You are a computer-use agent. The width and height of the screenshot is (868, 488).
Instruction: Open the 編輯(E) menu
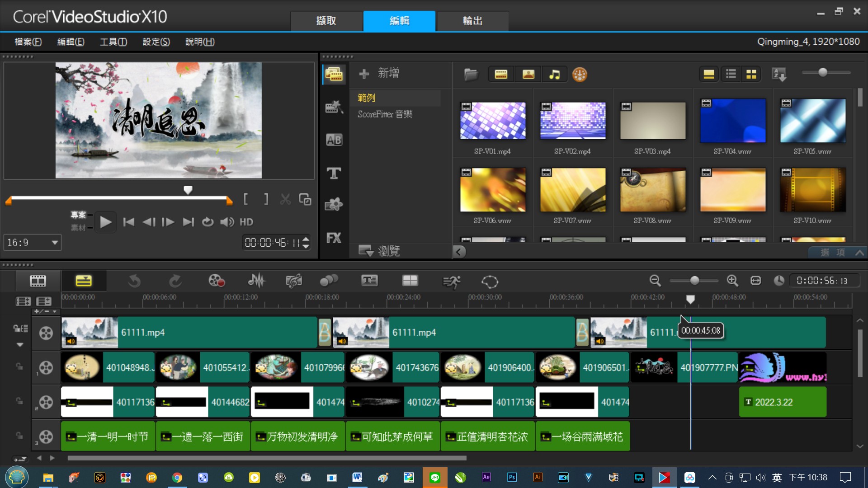click(x=71, y=42)
